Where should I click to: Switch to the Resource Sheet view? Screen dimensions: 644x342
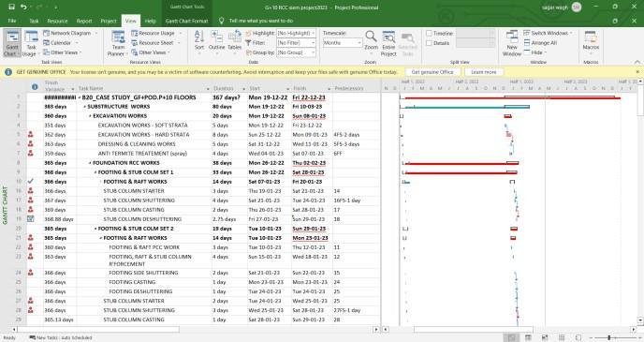pos(153,43)
